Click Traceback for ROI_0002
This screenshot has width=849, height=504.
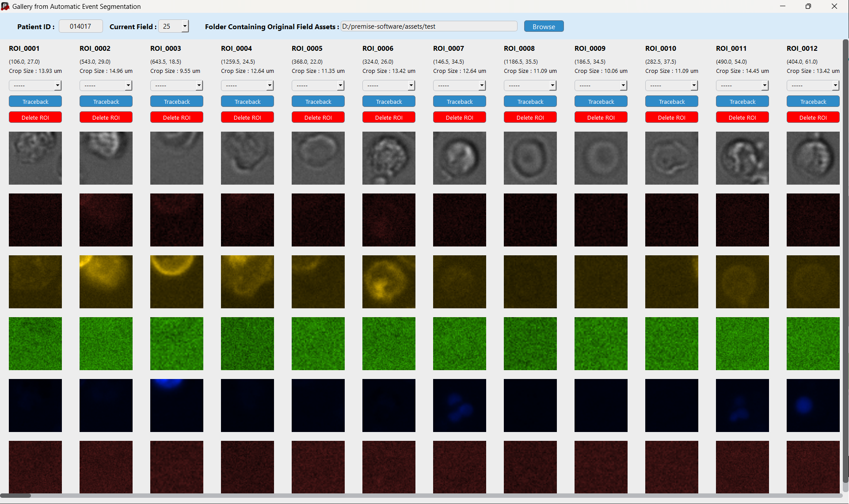[106, 102]
